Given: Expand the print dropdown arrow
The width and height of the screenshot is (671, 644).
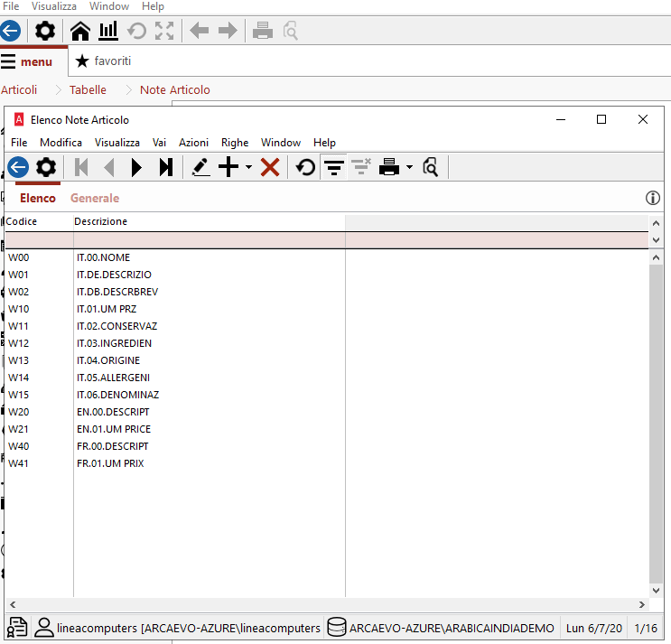Looking at the screenshot, I should coord(409,167).
